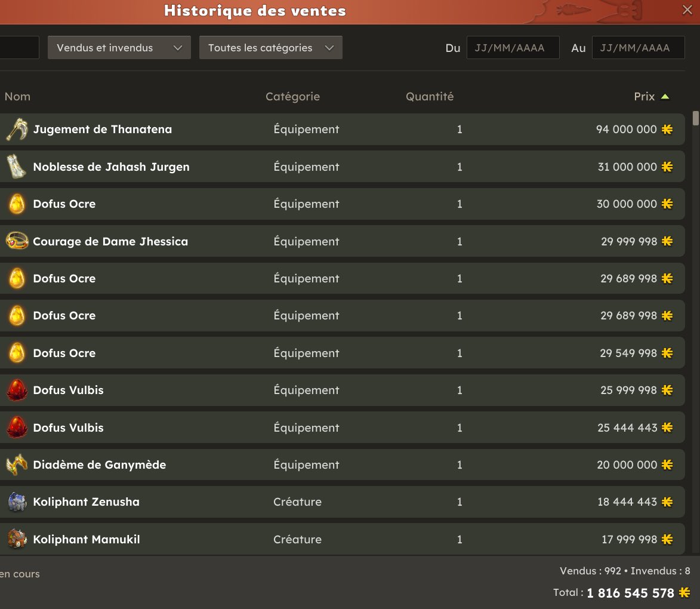Select the Koliphant Mamukil row name

point(86,539)
